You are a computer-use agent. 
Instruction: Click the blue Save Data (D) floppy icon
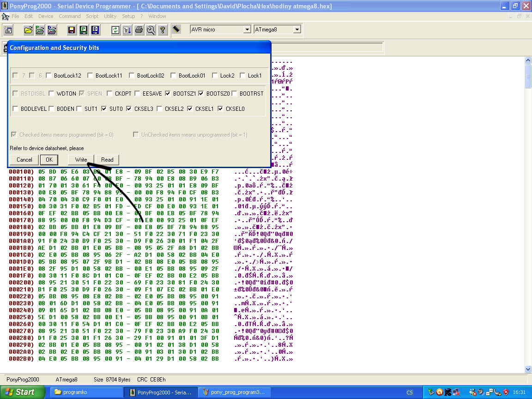click(x=95, y=30)
